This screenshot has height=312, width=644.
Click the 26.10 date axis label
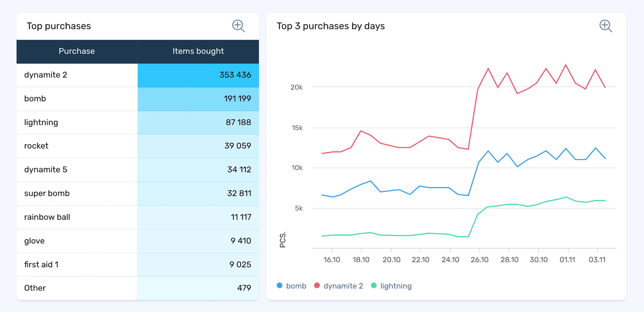pyautogui.click(x=479, y=260)
